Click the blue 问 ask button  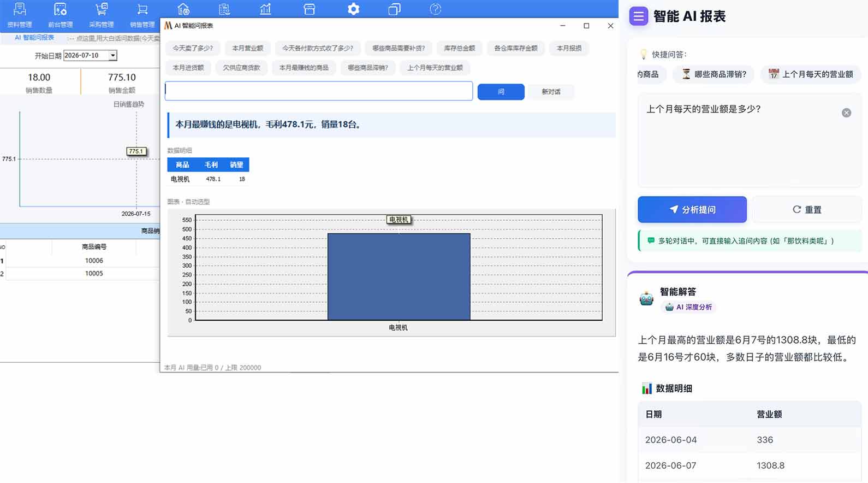(x=501, y=92)
